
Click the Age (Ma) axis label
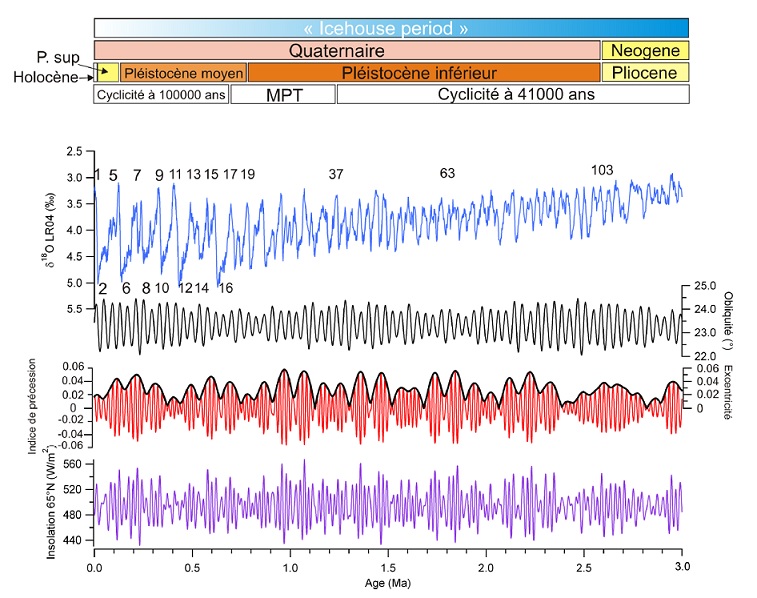coord(388,583)
